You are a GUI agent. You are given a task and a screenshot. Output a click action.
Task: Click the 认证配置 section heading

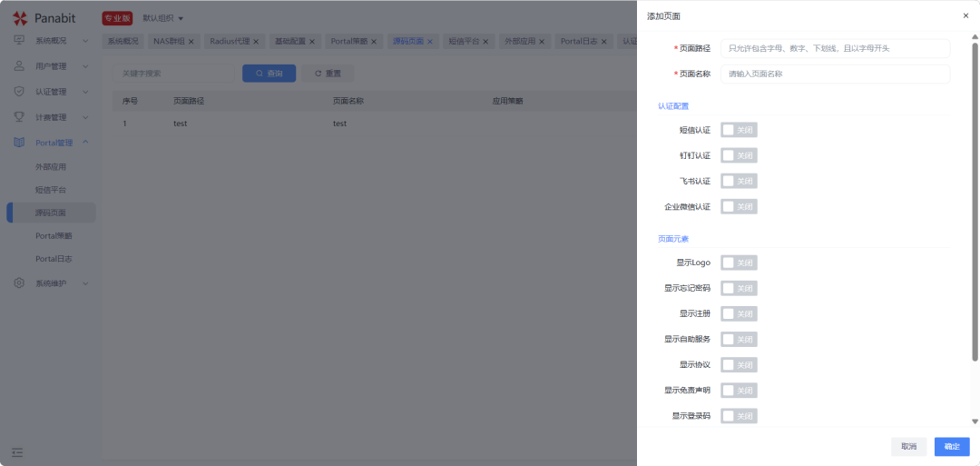[x=673, y=106]
